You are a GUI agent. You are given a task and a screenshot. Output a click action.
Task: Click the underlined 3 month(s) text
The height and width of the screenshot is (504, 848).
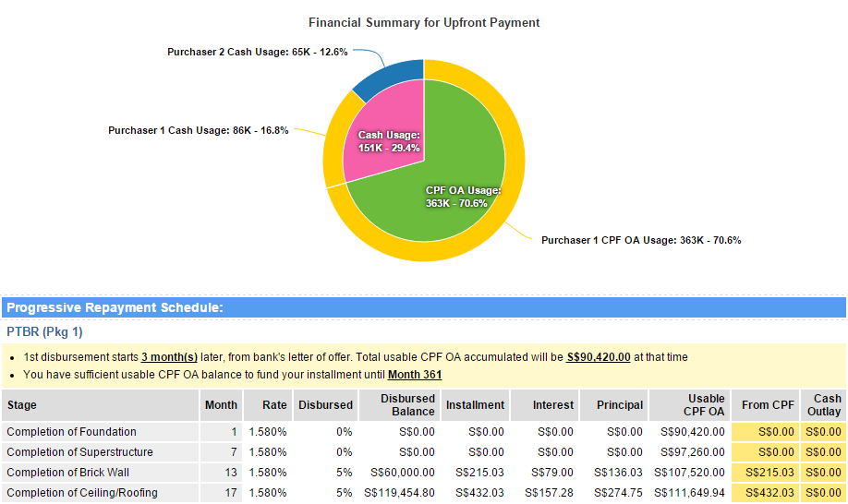pos(169,357)
